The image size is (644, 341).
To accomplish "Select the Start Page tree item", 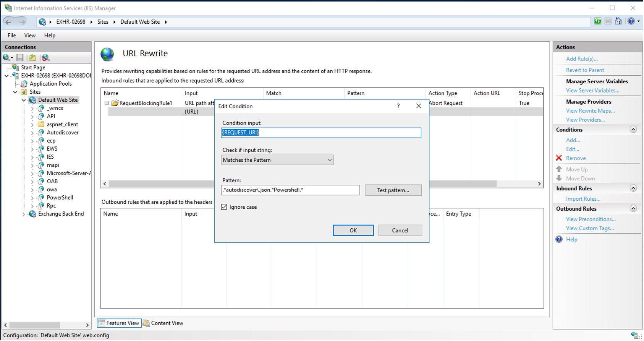I will (x=33, y=67).
